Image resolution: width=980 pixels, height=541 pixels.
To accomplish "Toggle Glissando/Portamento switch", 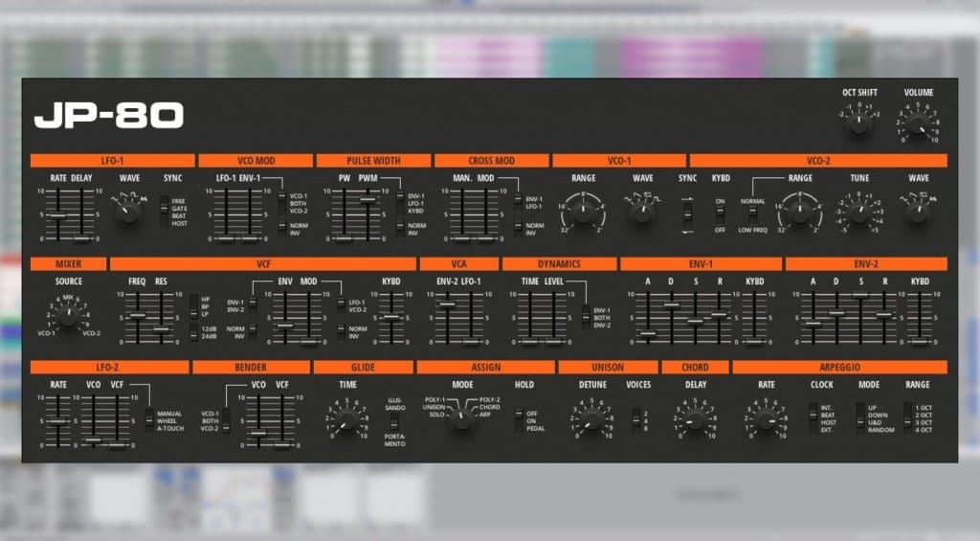I will [x=394, y=422].
